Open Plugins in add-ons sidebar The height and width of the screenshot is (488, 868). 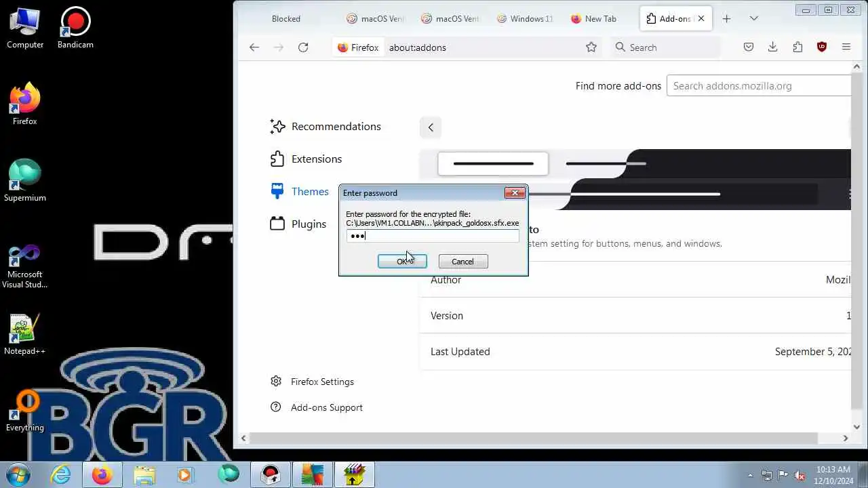point(298,224)
